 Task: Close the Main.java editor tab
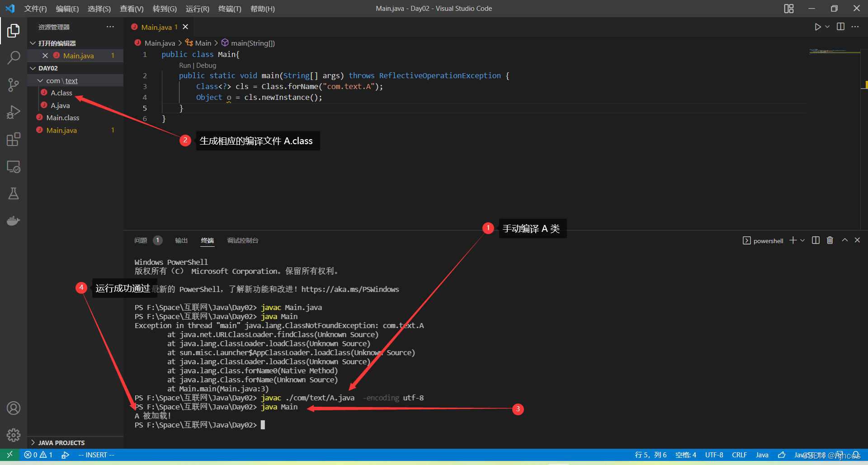(x=185, y=27)
